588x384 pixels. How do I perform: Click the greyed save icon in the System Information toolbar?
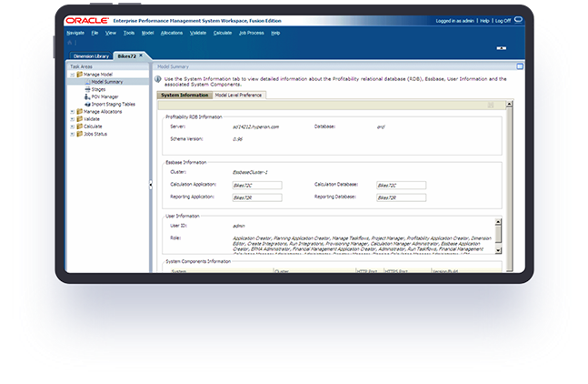491,106
